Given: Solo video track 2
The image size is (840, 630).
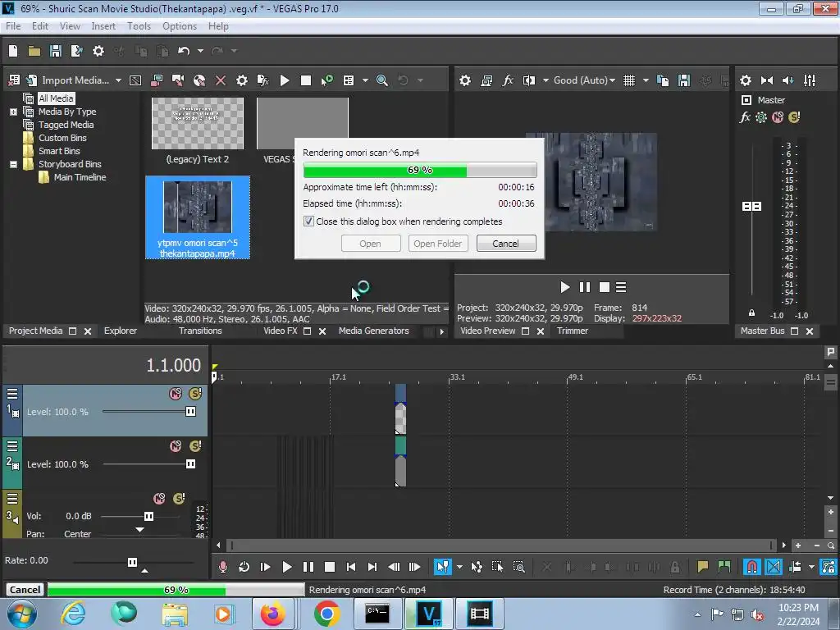Looking at the screenshot, I should click(x=195, y=446).
